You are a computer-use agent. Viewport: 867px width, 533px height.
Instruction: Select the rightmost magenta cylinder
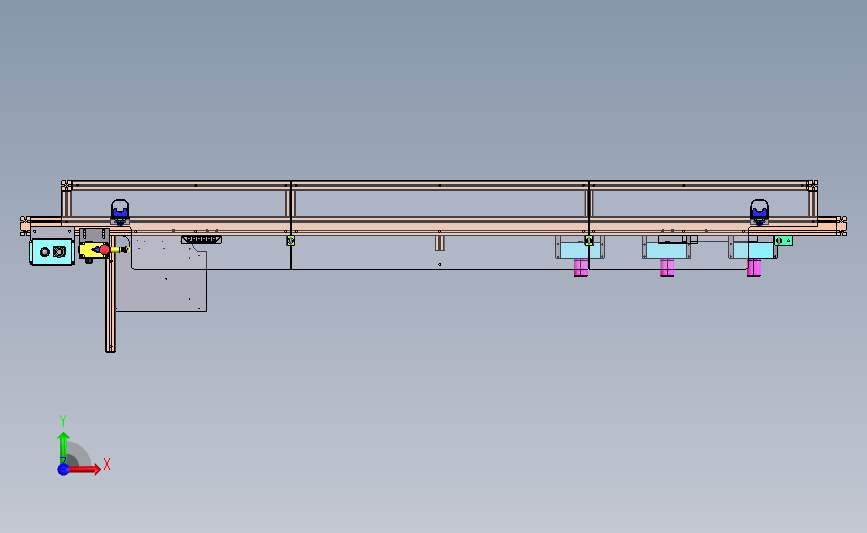point(754,268)
